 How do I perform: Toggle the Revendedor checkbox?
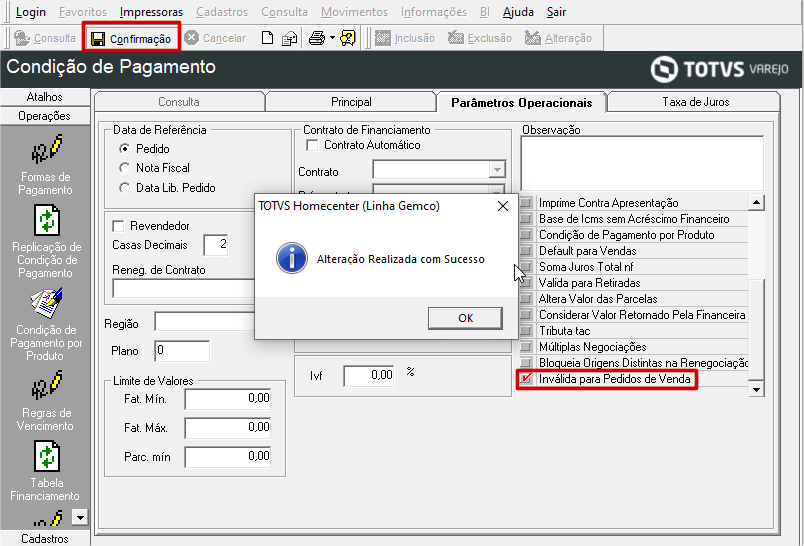tap(118, 226)
